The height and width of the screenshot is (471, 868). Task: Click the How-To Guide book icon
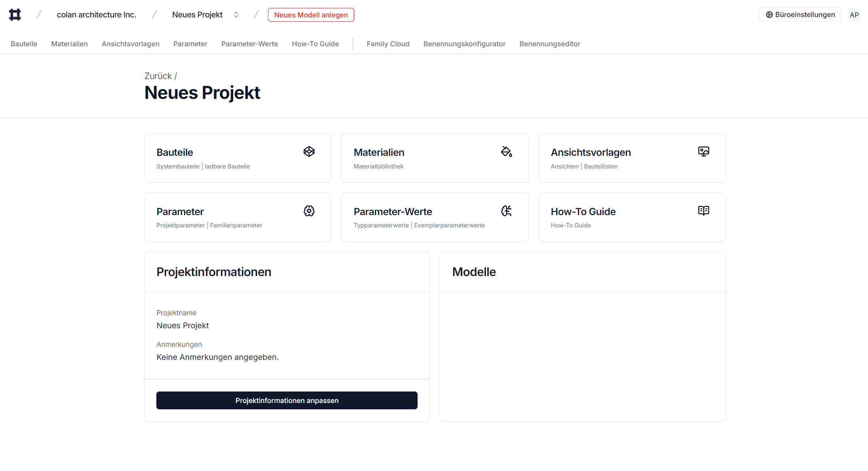pos(703,210)
